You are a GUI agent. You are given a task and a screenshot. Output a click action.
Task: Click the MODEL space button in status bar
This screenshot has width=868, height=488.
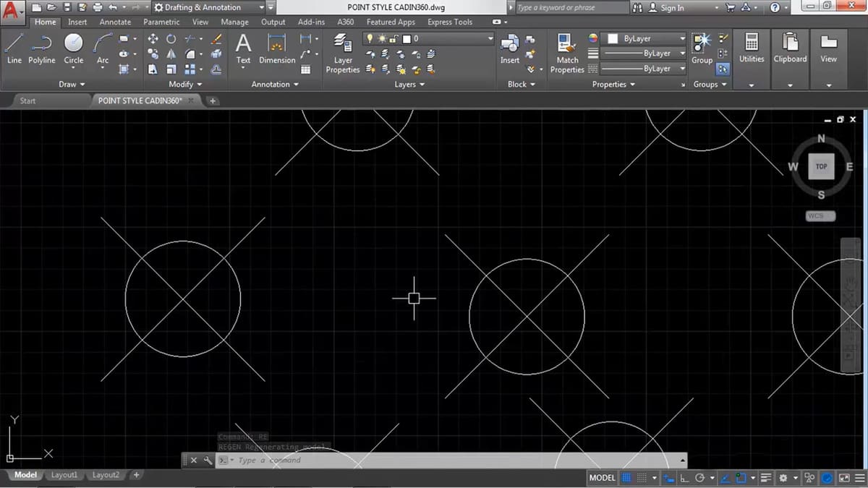603,478
